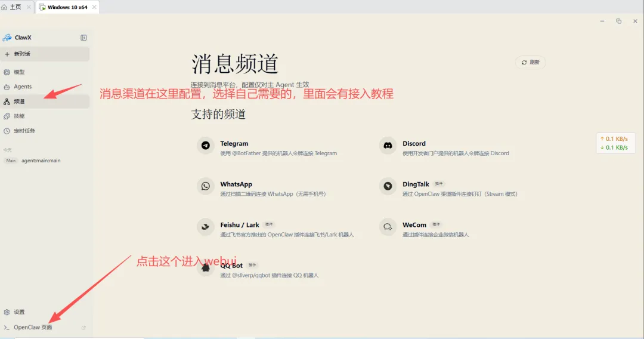The height and width of the screenshot is (339, 644).
Task: Click the Discord 开发者门户 description text
Action: point(456,153)
